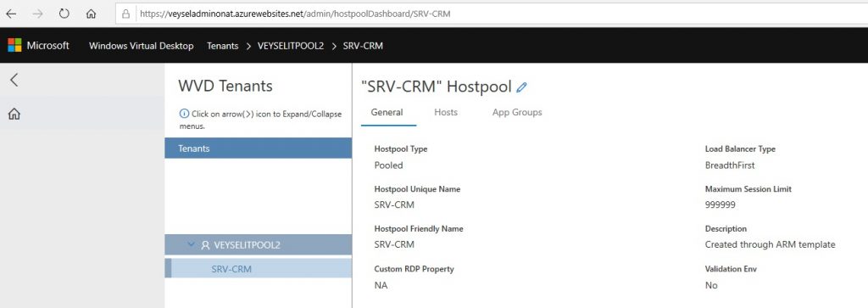Viewport: 868px width, 308px height.
Task: Select SRV-CRM hostpool tree item
Action: coord(258,269)
